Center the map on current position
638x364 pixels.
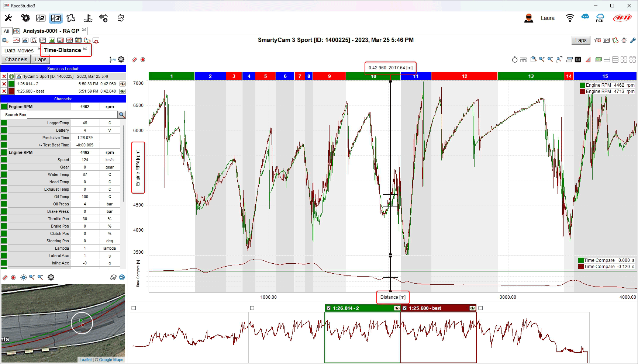[24, 277]
